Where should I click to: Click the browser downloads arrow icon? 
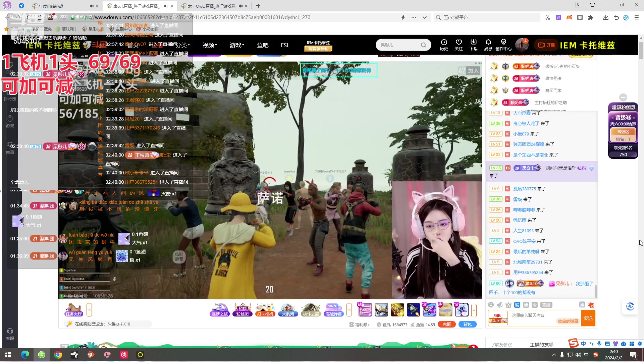pyautogui.click(x=606, y=17)
